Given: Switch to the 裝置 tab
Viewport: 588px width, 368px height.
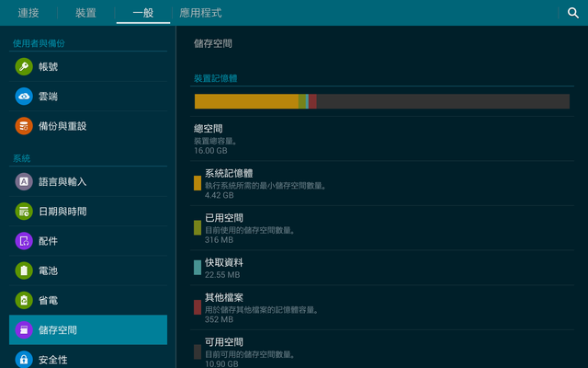Looking at the screenshot, I should click(x=85, y=13).
